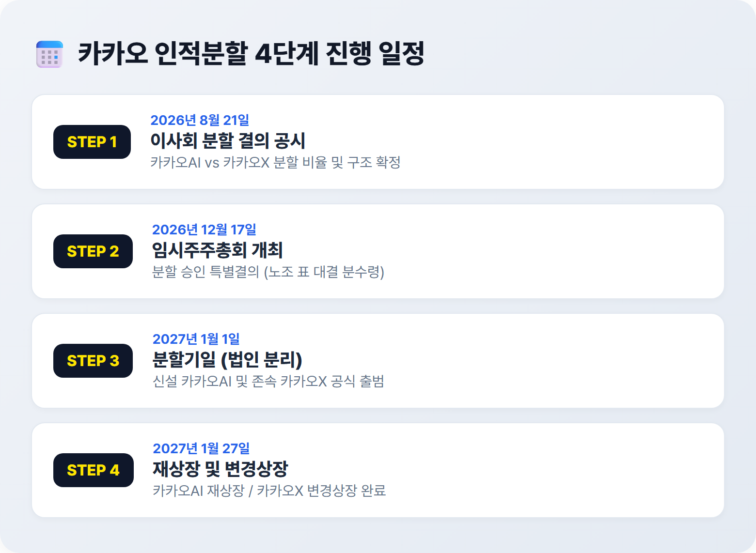756x553 pixels.
Task: Click the text 신설 카카오AI 및 존속 카카오X
Action: [240, 381]
